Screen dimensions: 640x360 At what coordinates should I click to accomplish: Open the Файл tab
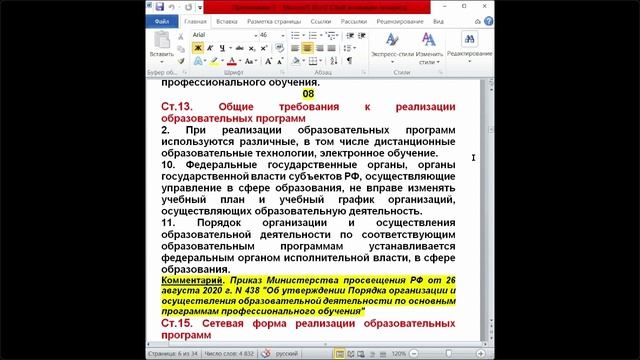click(x=162, y=21)
